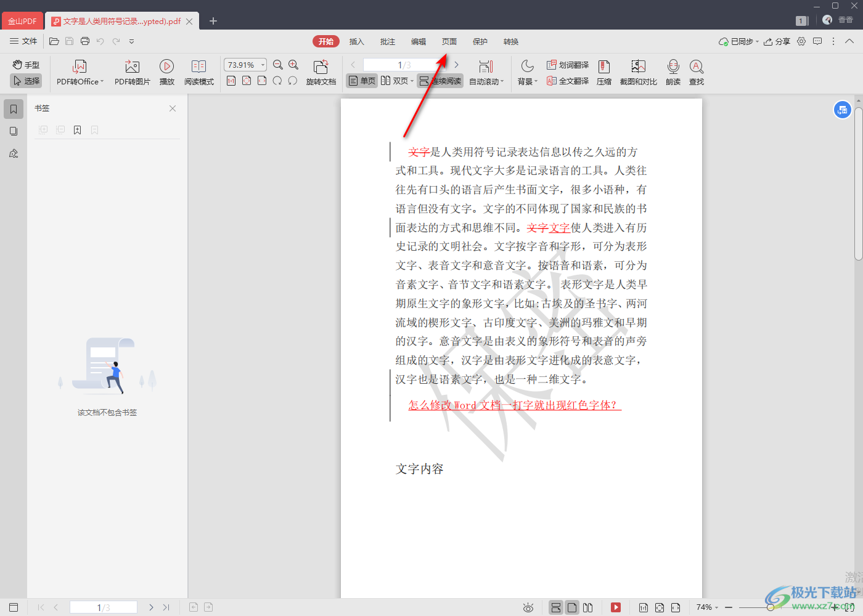Switch to the 页面 tab
This screenshot has height=616, width=863.
coord(449,41)
